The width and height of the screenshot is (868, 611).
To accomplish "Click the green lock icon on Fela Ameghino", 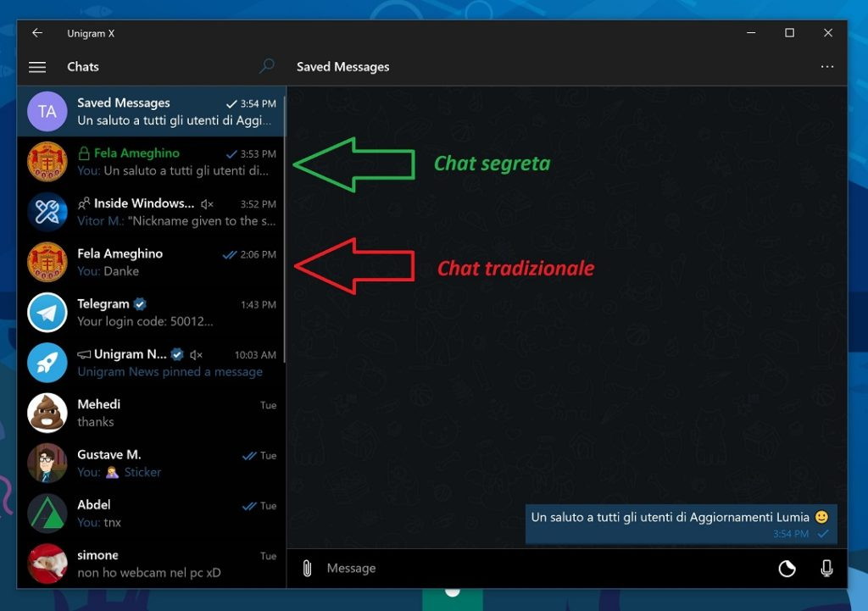I will tap(84, 153).
